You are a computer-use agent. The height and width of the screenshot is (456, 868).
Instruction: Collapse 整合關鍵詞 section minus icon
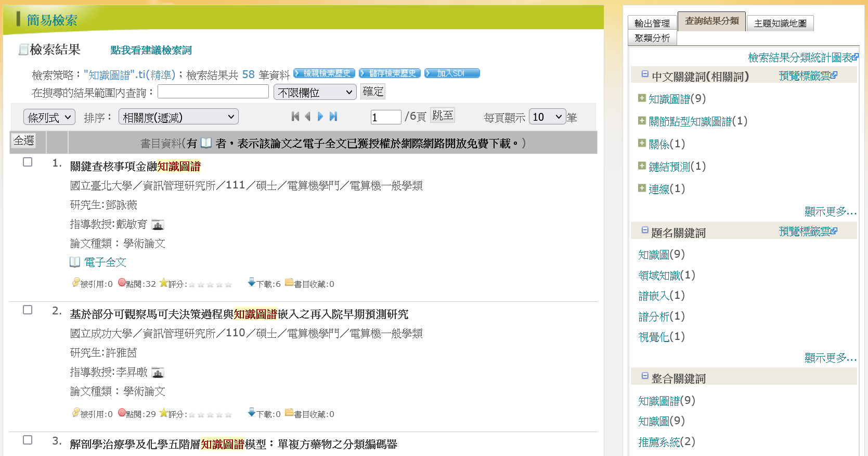[x=645, y=376]
